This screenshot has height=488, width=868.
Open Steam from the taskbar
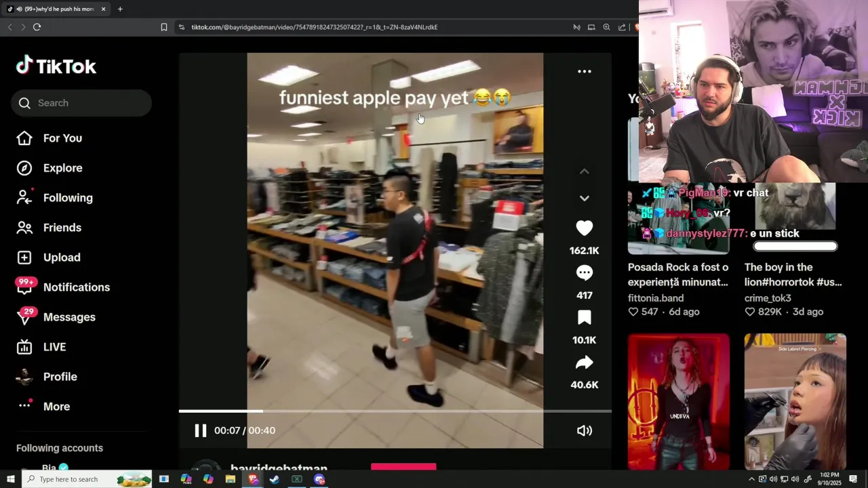[x=275, y=479]
